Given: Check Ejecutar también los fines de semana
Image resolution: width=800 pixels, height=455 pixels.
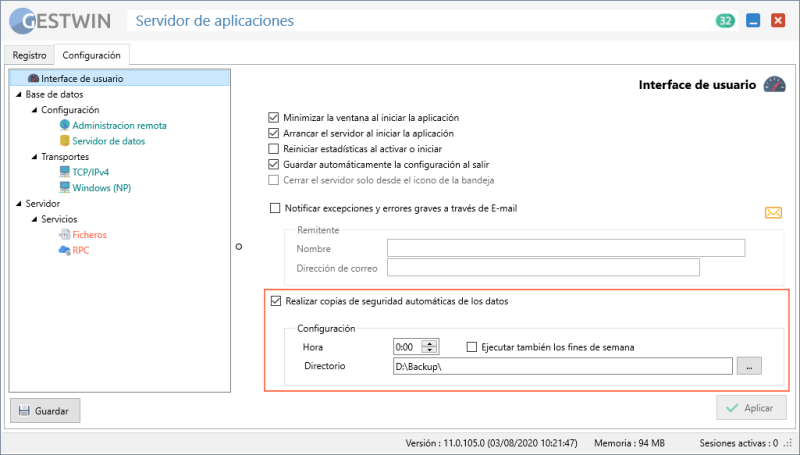Looking at the screenshot, I should pos(472,347).
